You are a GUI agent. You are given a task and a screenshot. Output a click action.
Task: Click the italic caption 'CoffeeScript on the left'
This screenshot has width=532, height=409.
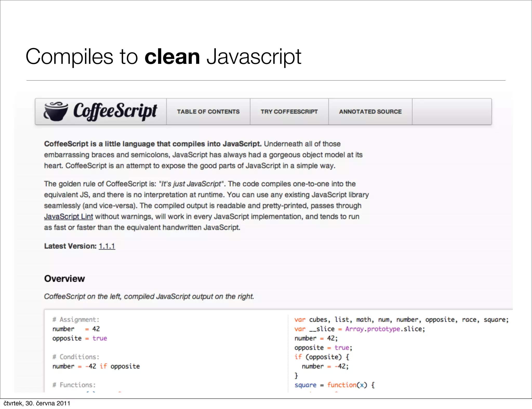pos(149,296)
